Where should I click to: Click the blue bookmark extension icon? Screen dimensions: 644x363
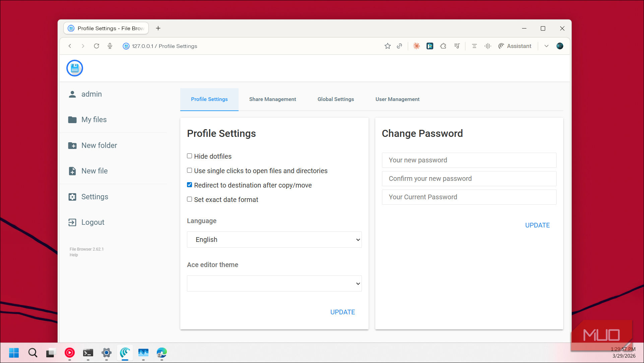pos(430,46)
